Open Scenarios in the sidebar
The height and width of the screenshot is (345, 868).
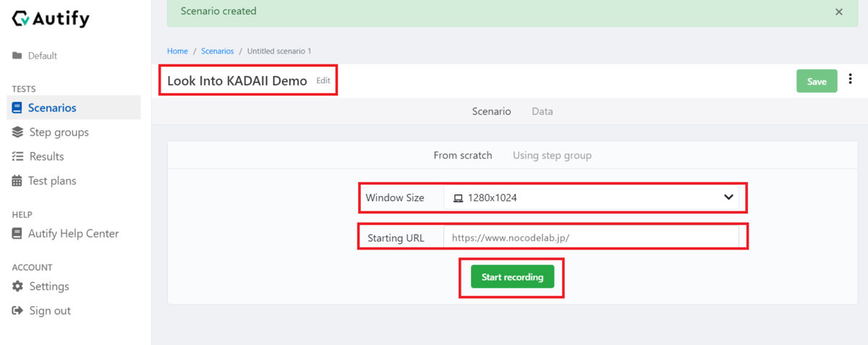coord(74,108)
